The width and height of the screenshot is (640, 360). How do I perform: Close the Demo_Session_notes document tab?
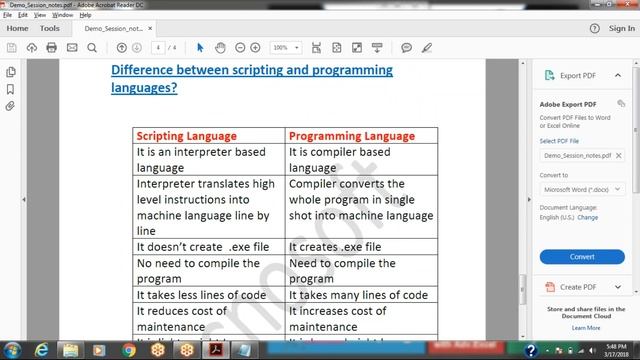(150, 28)
